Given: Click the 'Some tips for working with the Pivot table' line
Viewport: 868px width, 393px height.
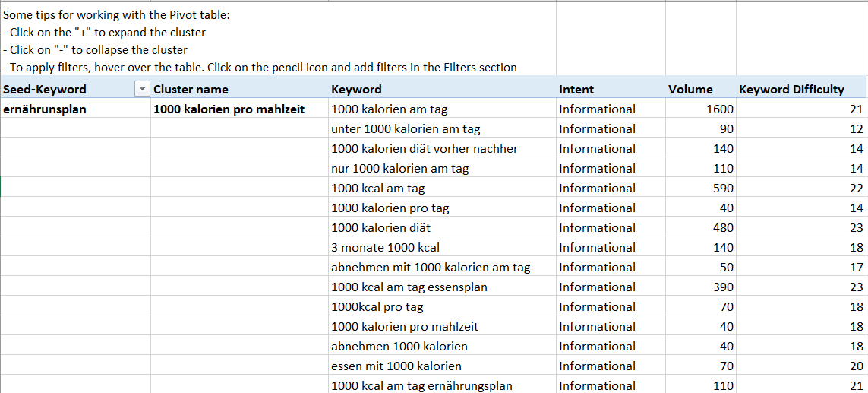Looking at the screenshot, I should (116, 15).
